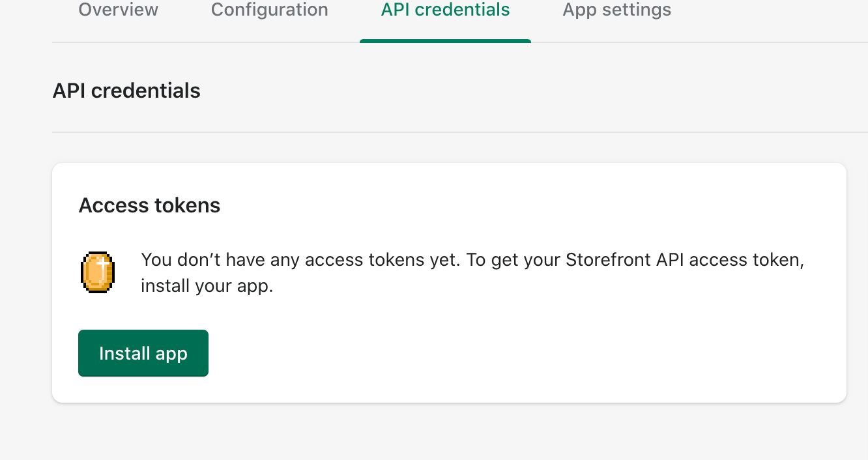868x460 pixels.
Task: Click the divider line under API credentials heading
Action: click(x=456, y=132)
